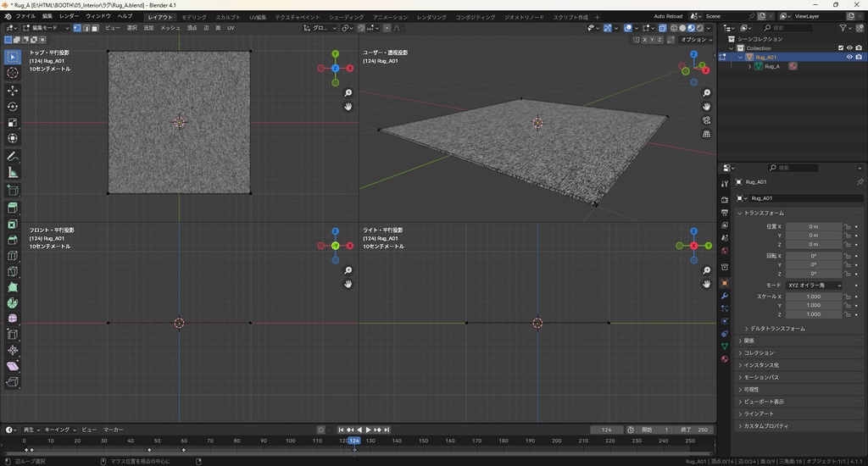This screenshot has height=466, width=868.
Task: Uncheck the Collection exclude checkbox
Action: 841,48
